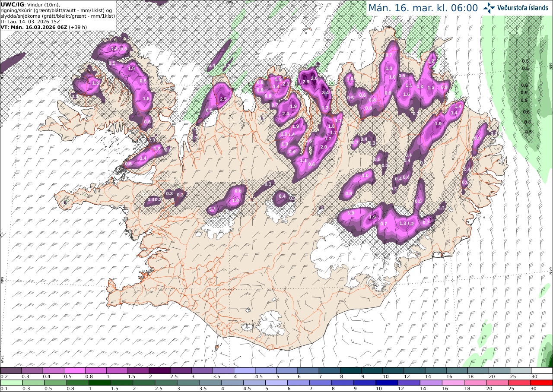Click the 0.5 pink swatch in snow legend
The width and height of the screenshot is (553, 392).
tap(74, 370)
